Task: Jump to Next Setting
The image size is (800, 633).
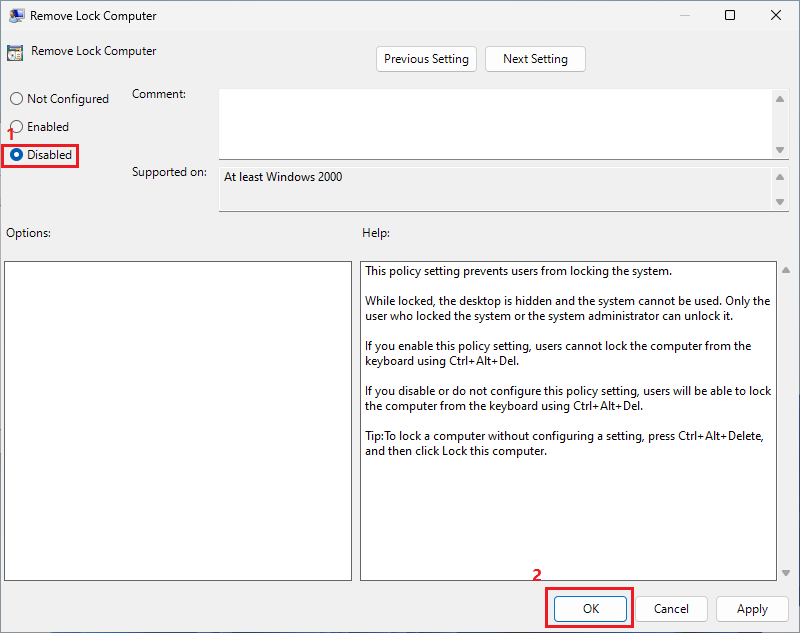Action: pyautogui.click(x=535, y=59)
